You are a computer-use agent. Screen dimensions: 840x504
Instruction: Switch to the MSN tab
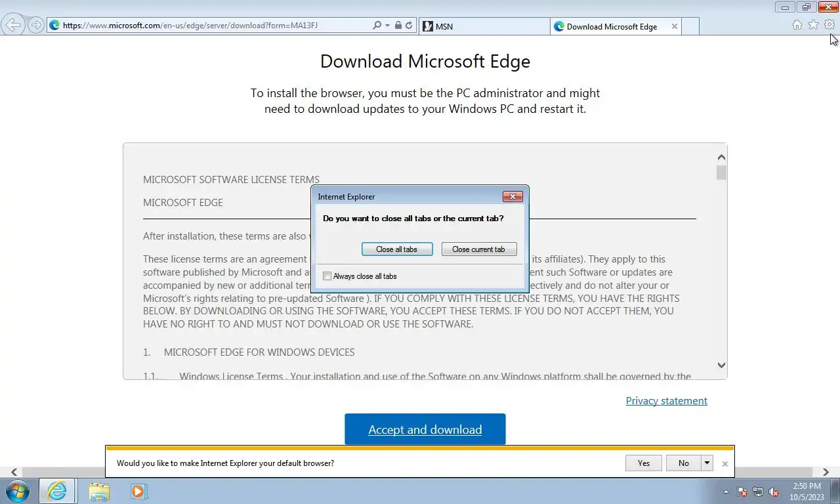[484, 26]
